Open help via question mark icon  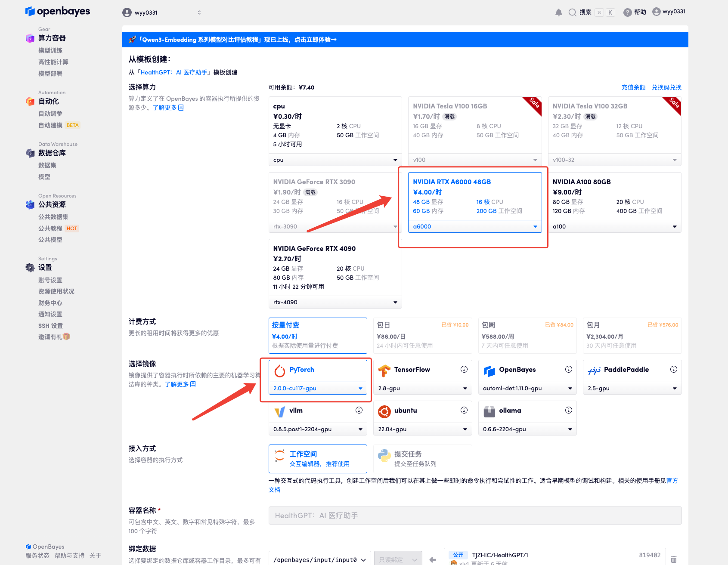[x=628, y=12]
